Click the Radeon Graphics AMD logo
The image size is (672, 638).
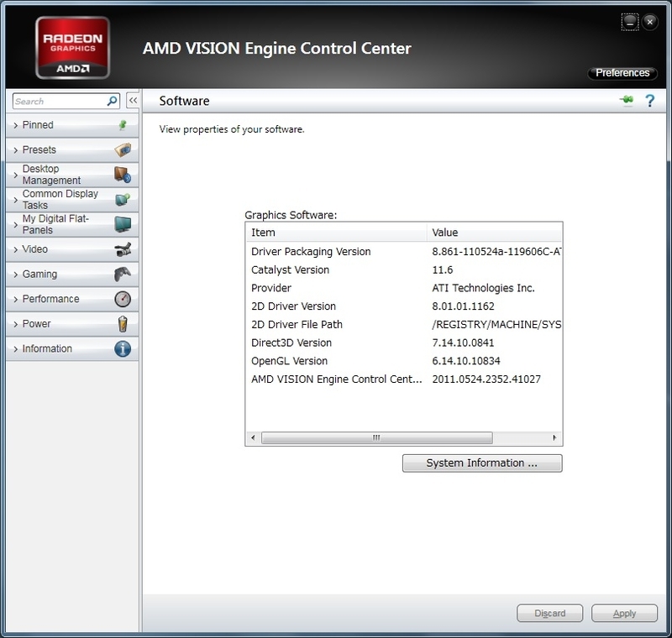tap(72, 48)
